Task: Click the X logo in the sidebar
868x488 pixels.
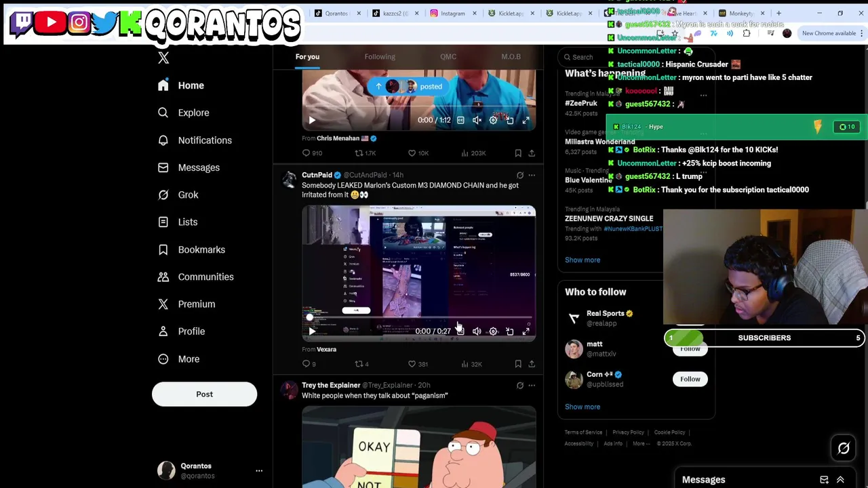Action: (163, 58)
